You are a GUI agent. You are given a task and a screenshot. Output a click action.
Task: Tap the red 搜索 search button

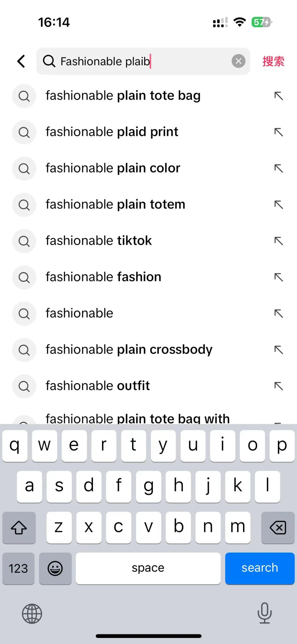[273, 61]
